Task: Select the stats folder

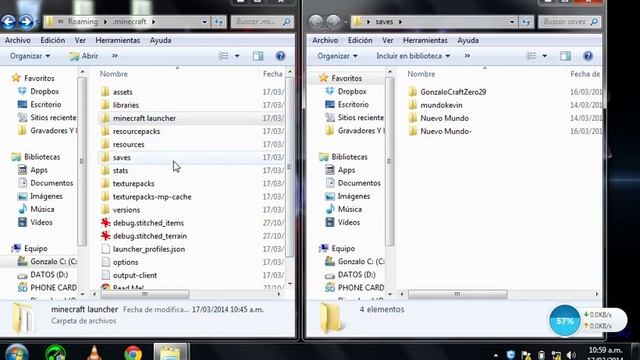Action: point(120,170)
